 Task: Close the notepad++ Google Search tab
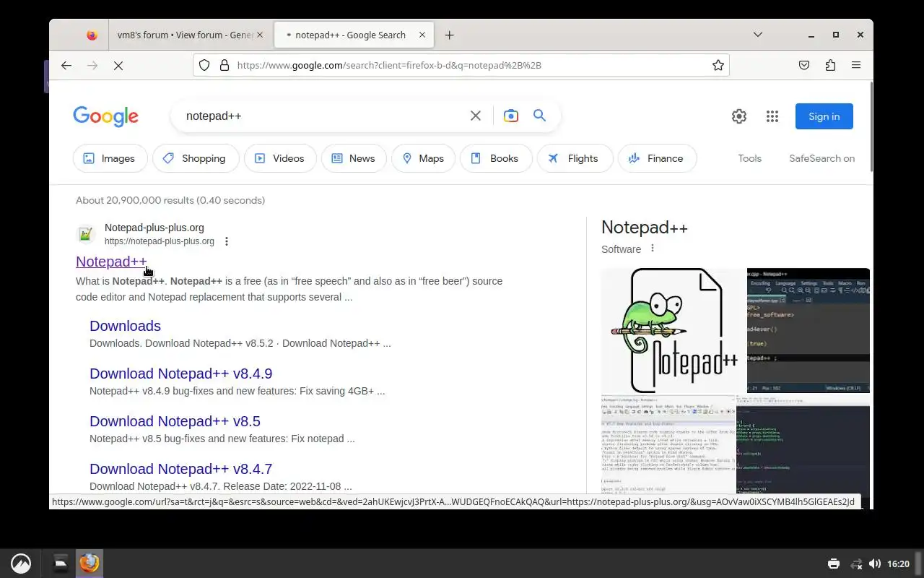[x=423, y=35]
